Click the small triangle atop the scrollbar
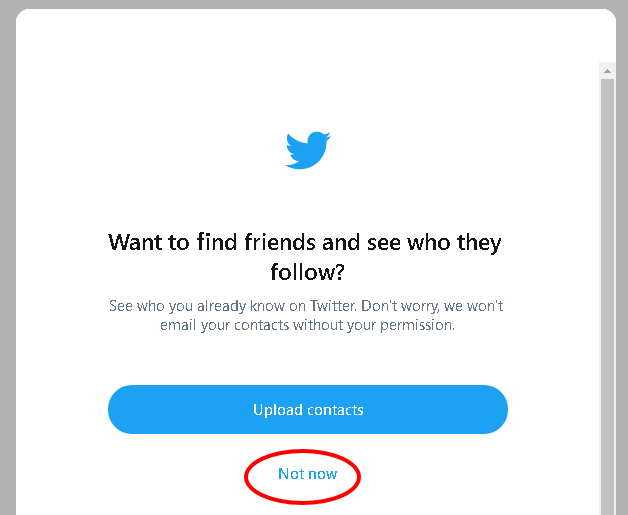Viewport: 628px width, 515px height. point(607,71)
